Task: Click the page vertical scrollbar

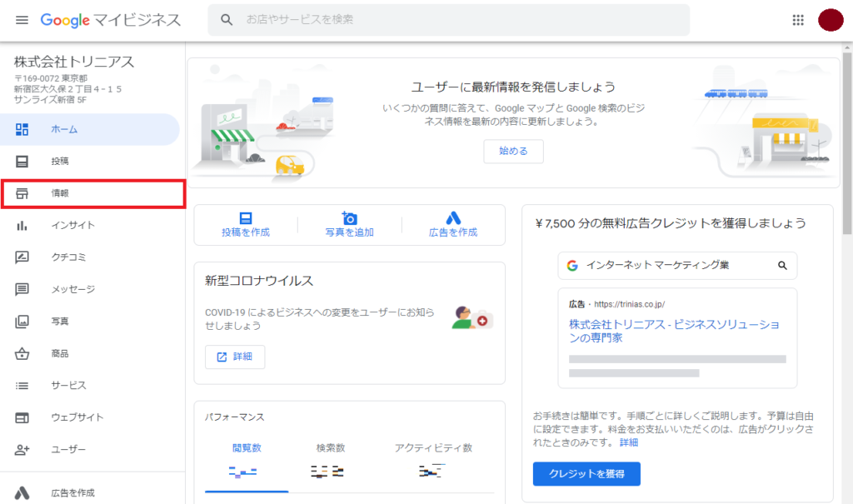Action: 847,142
